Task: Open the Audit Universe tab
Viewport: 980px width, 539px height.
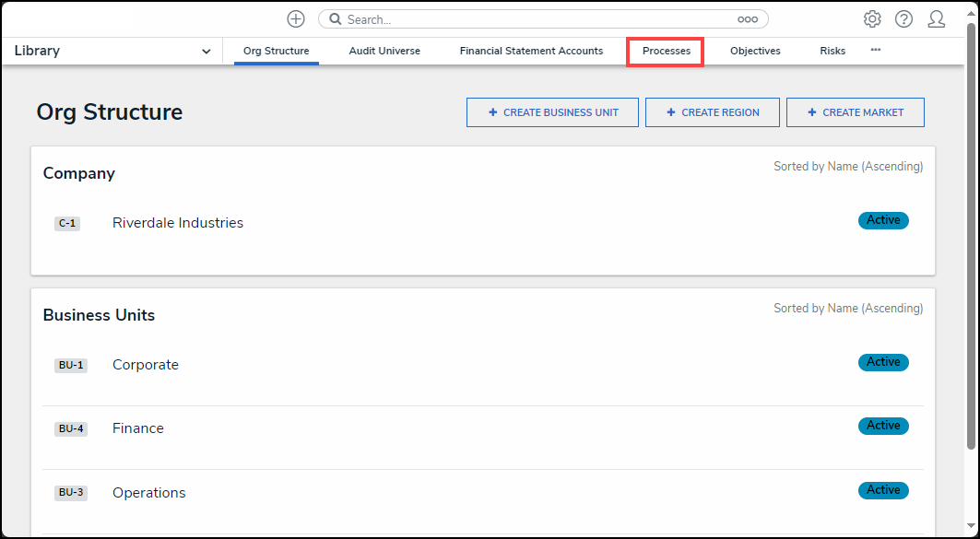Action: pyautogui.click(x=384, y=52)
